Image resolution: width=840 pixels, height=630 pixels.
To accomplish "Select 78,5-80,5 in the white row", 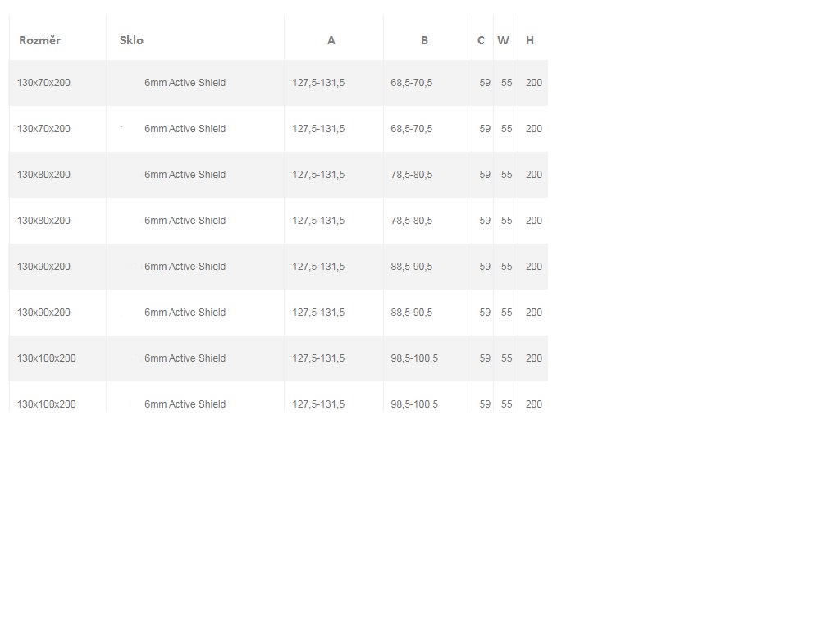I will click(x=412, y=221).
